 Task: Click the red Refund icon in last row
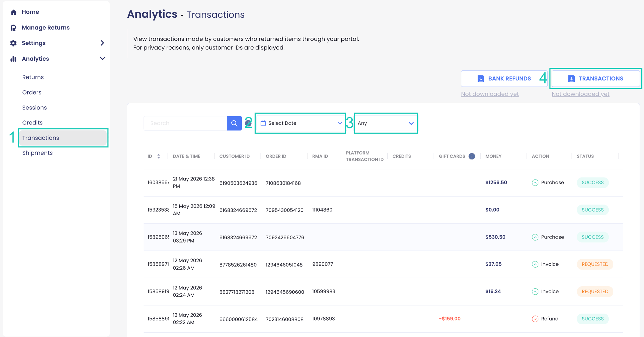click(535, 319)
